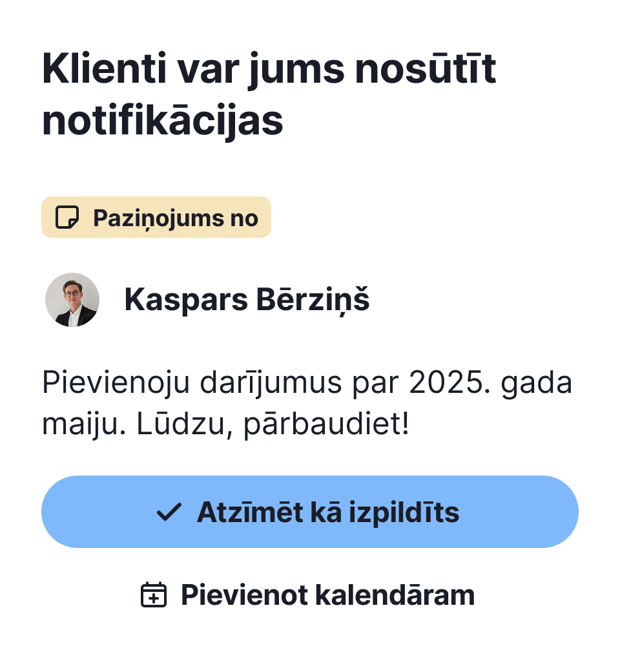Click the word 'kalendāram' beside the calendar icon
The width and height of the screenshot is (620, 672).
(395, 595)
